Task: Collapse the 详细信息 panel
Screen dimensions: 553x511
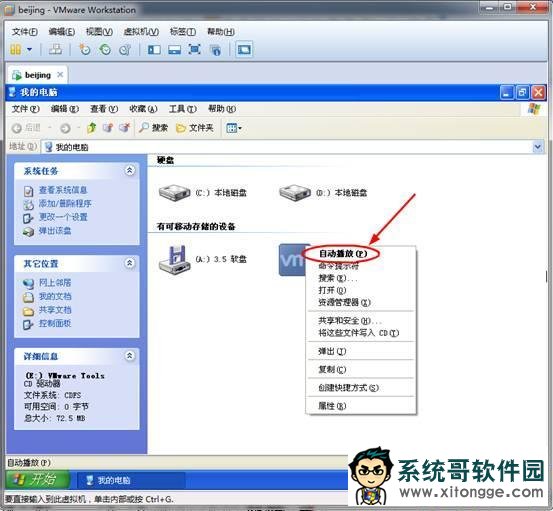Action: click(129, 356)
